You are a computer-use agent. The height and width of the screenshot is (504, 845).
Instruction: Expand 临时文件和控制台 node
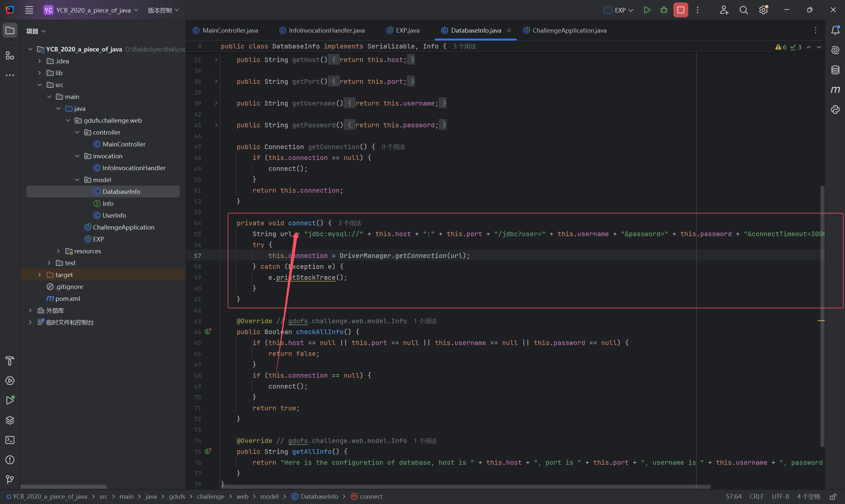tap(30, 322)
